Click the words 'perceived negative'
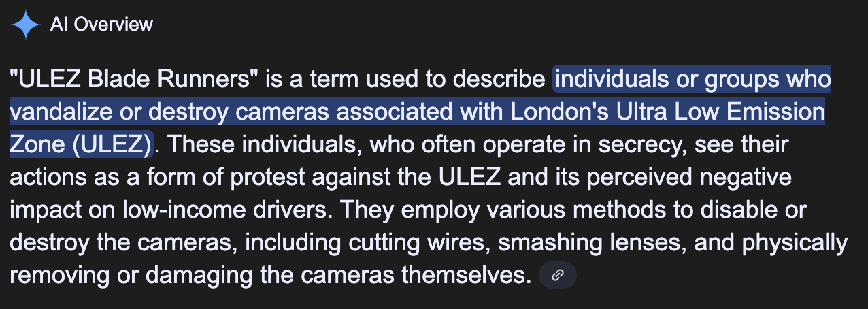 pyautogui.click(x=695, y=177)
